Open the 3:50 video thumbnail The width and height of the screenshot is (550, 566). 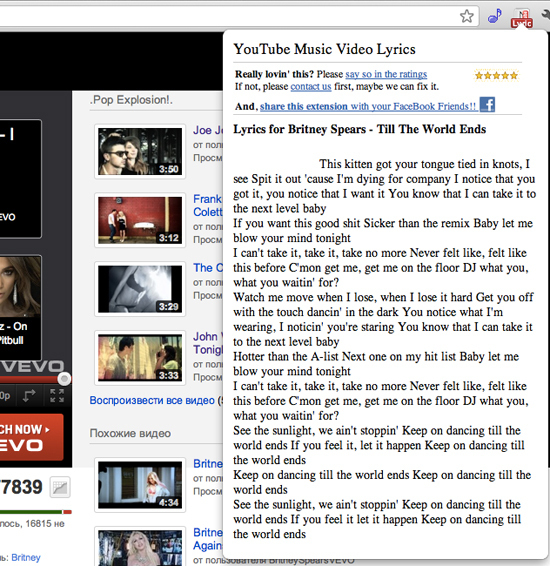click(x=140, y=151)
